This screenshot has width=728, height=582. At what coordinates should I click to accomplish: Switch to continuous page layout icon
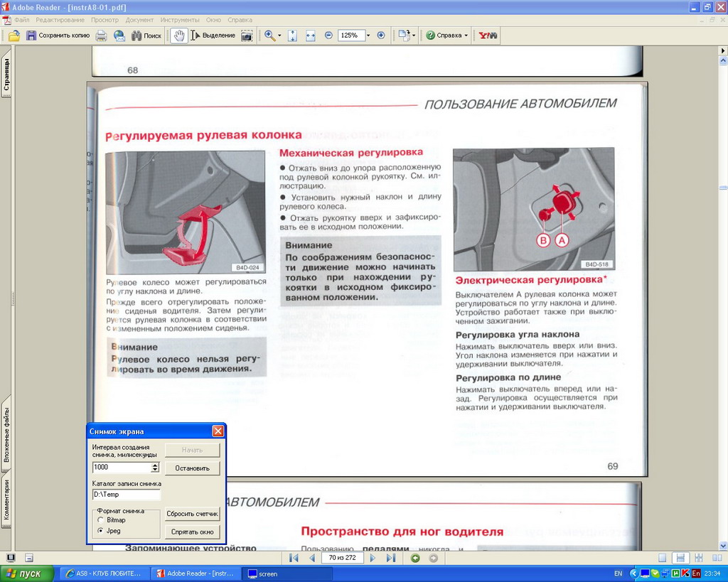(680, 558)
